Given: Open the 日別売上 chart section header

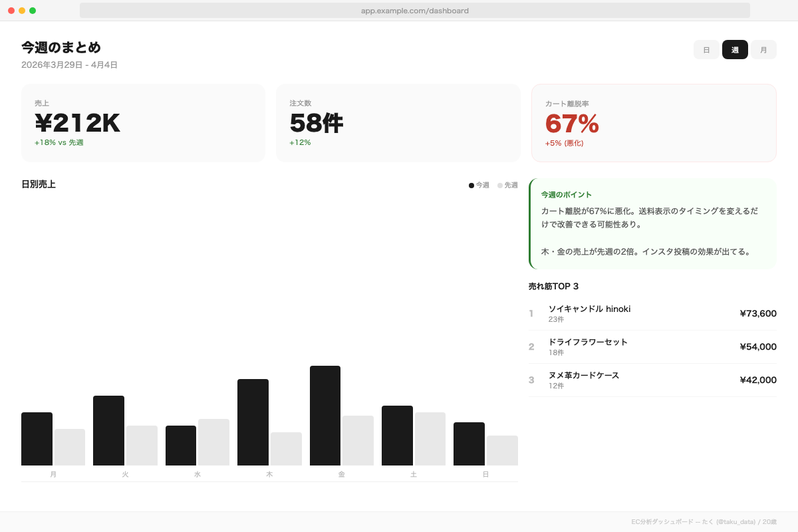Looking at the screenshot, I should click(x=39, y=184).
